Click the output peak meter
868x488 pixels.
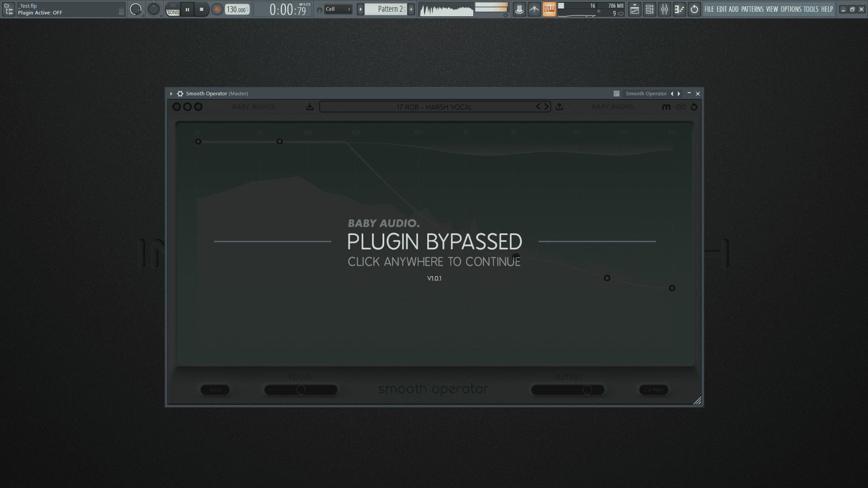[491, 8]
